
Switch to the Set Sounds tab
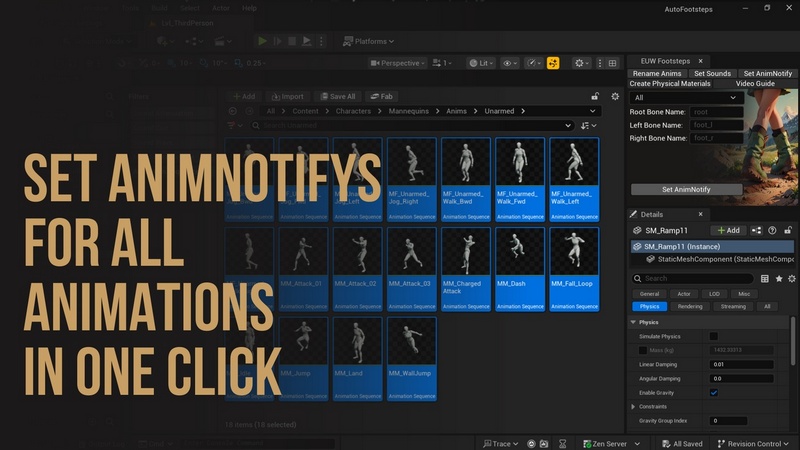tap(712, 74)
